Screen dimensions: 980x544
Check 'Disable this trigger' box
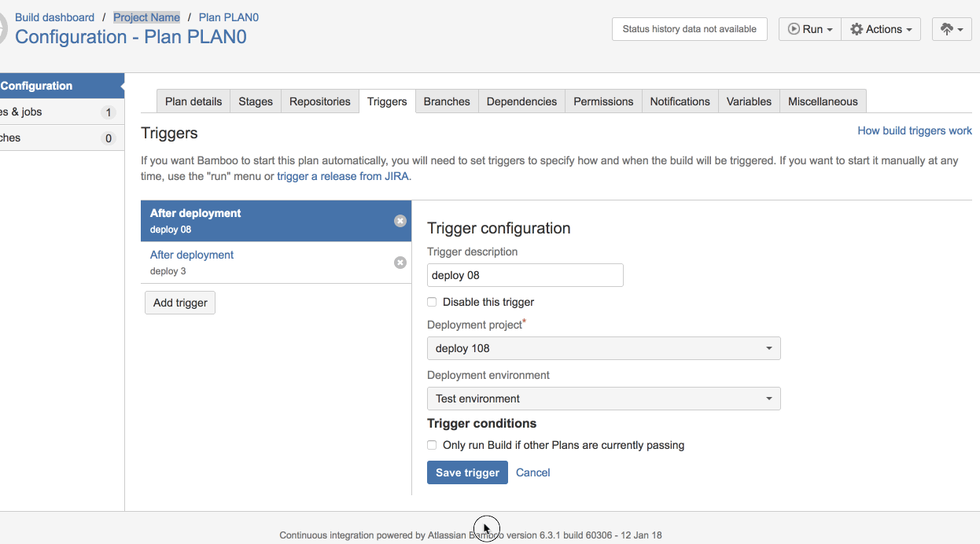point(432,302)
